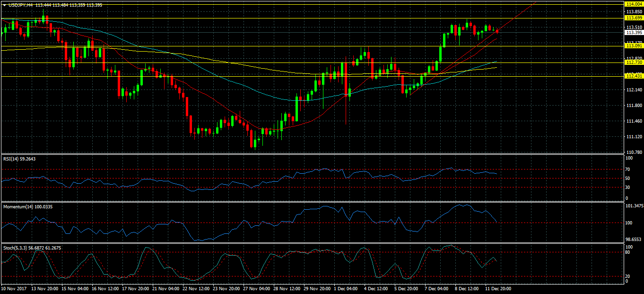Click the RSI scale value 70
This screenshot has height=294, width=644.
point(627,169)
